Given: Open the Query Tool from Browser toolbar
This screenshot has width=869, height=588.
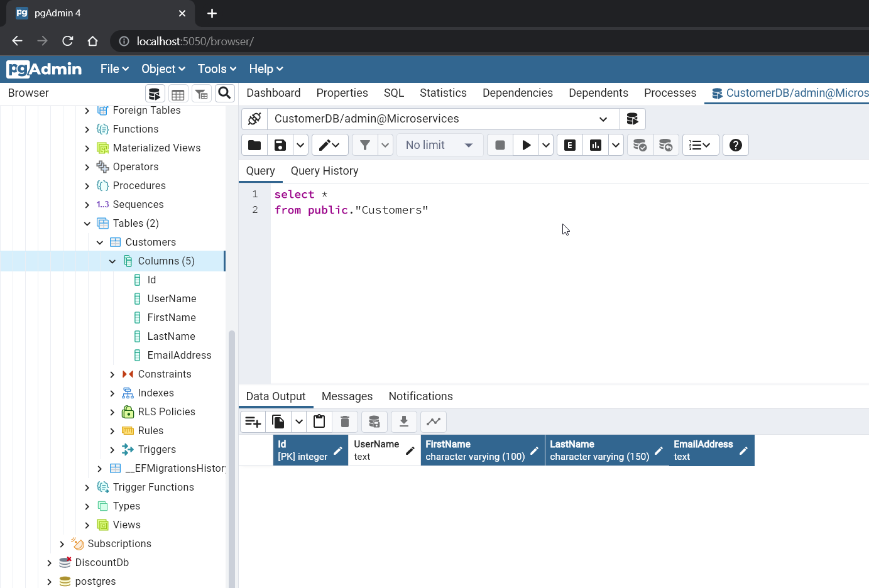Looking at the screenshot, I should point(155,94).
